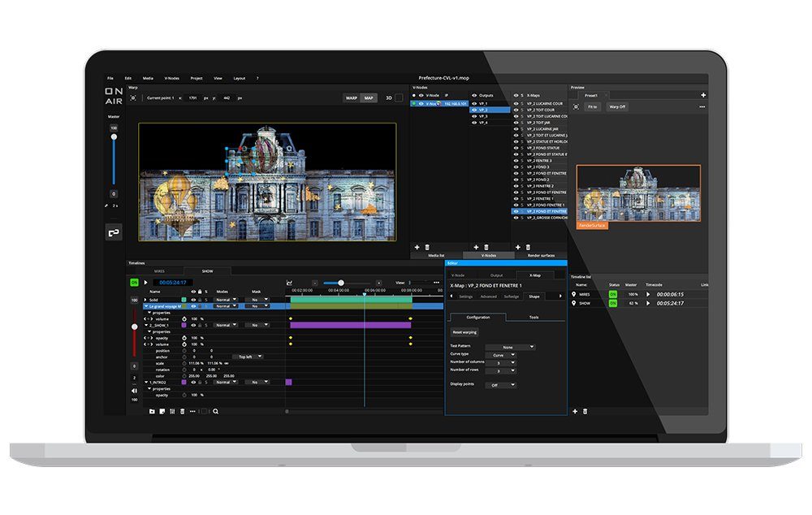Click the Fit to button in Preview

point(593,106)
